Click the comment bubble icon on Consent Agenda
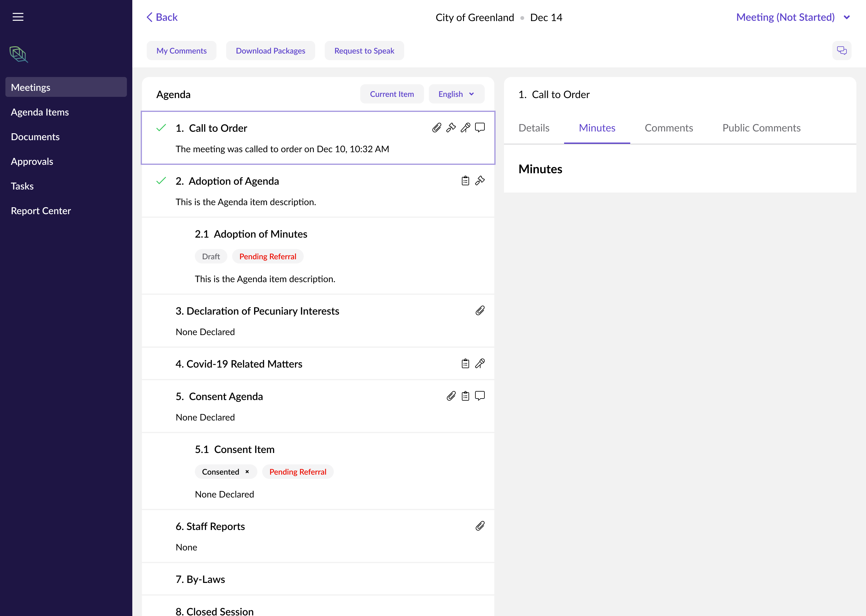The height and width of the screenshot is (616, 866). (x=480, y=396)
